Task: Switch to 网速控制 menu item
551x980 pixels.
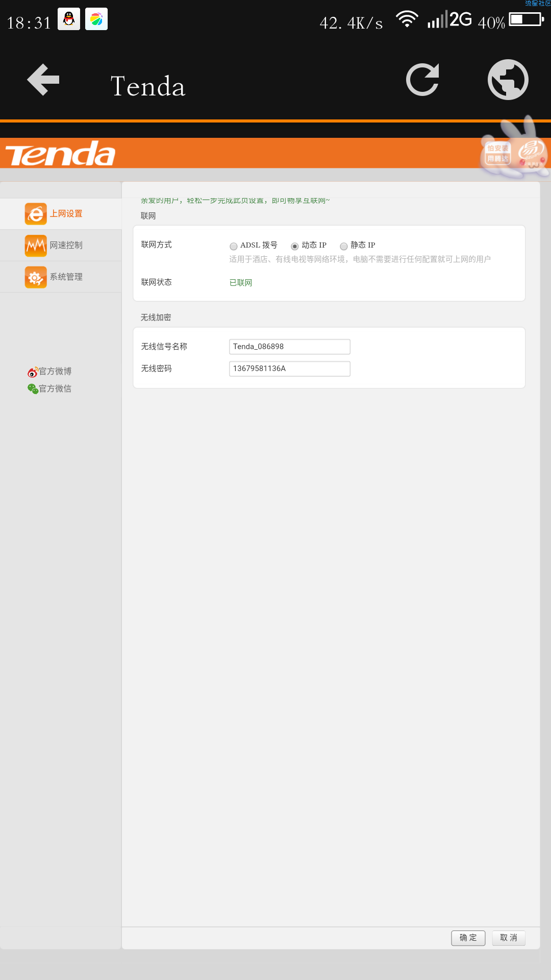Action: [61, 246]
